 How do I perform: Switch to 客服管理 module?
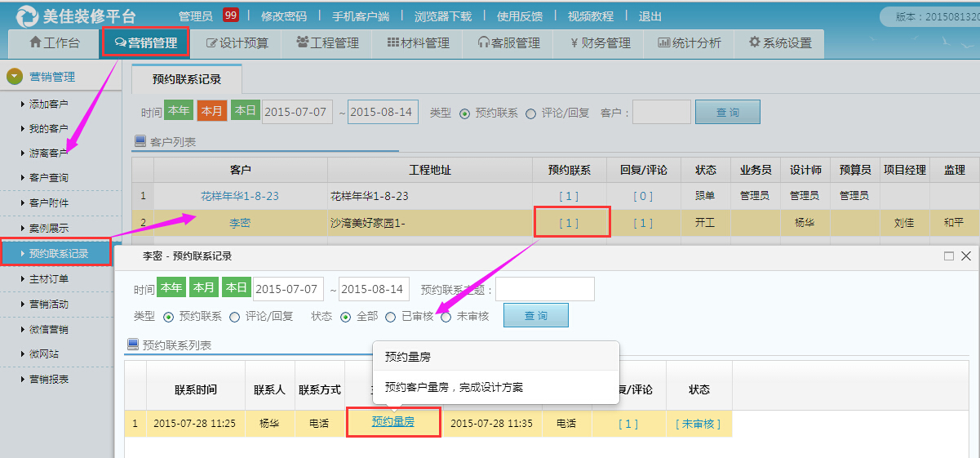coord(508,43)
